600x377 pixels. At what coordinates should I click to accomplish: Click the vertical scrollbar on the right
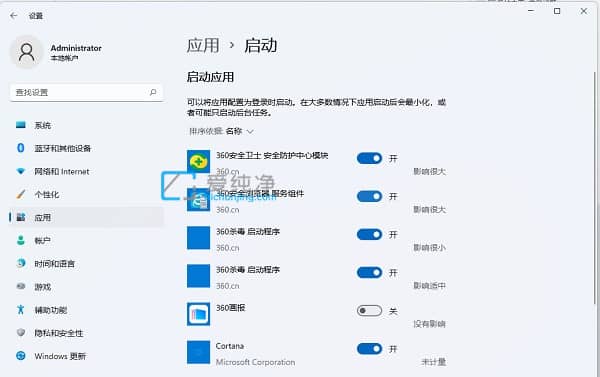pyautogui.click(x=595, y=188)
